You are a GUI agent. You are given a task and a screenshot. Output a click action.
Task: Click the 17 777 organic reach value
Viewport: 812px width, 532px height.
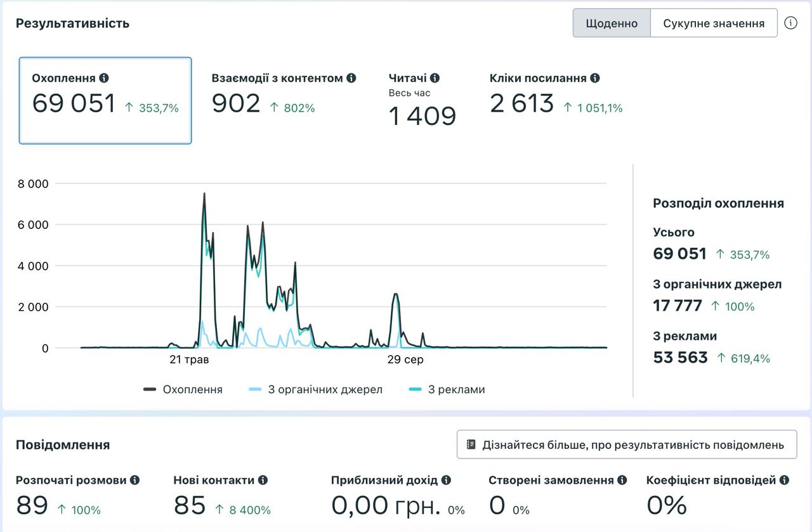coord(678,306)
